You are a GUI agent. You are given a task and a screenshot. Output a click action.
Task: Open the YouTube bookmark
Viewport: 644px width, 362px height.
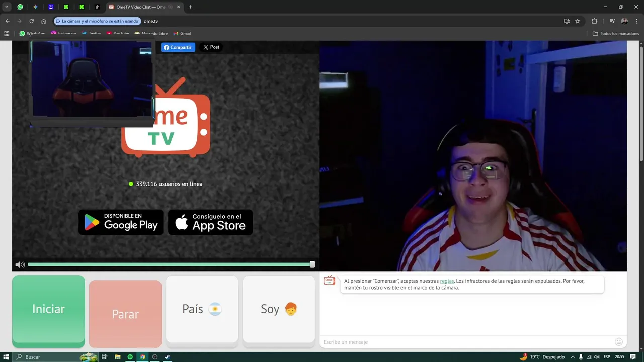point(118,33)
